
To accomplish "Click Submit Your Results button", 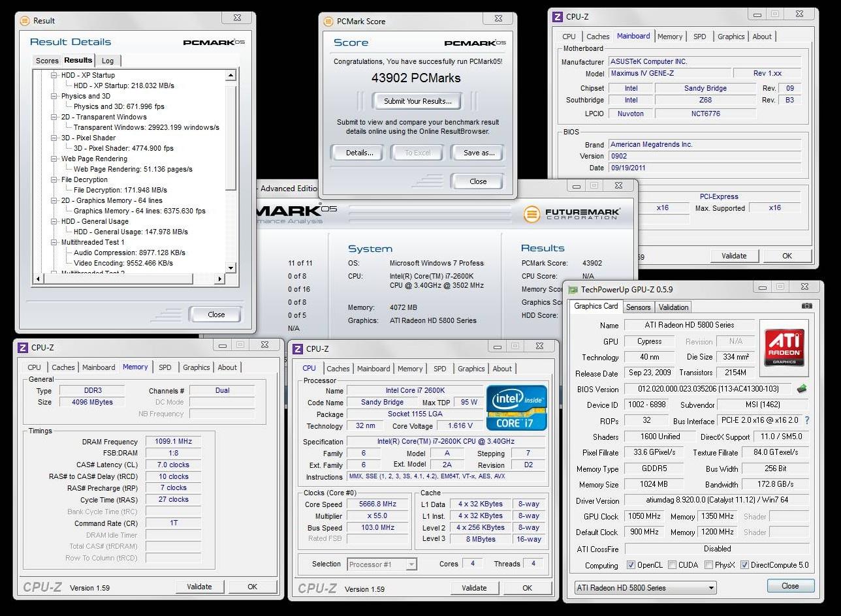I will [417, 101].
